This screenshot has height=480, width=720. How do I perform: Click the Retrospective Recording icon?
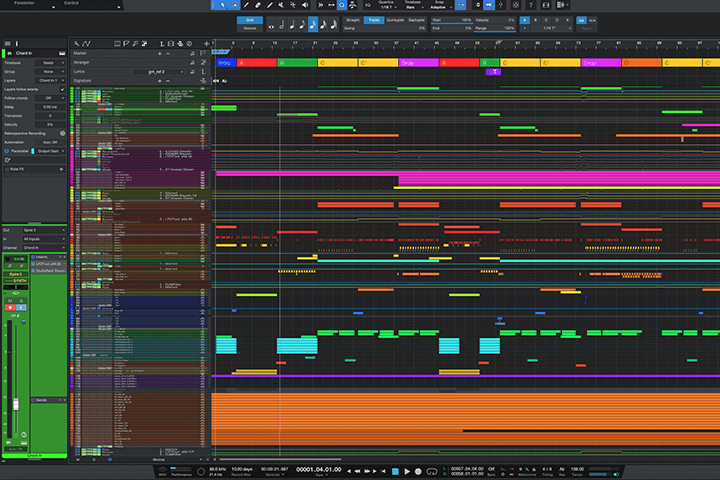(x=62, y=133)
